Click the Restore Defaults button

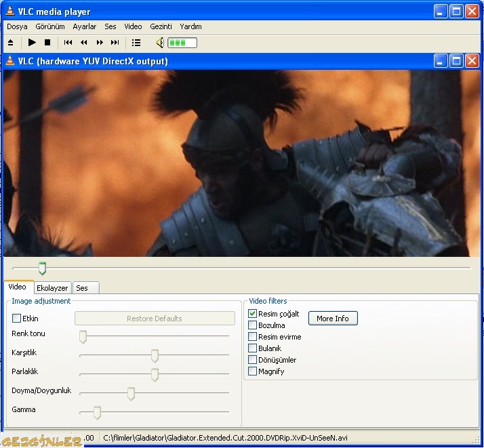(x=155, y=318)
